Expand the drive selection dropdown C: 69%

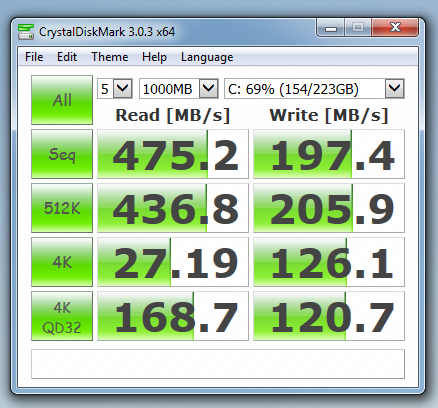pos(395,89)
